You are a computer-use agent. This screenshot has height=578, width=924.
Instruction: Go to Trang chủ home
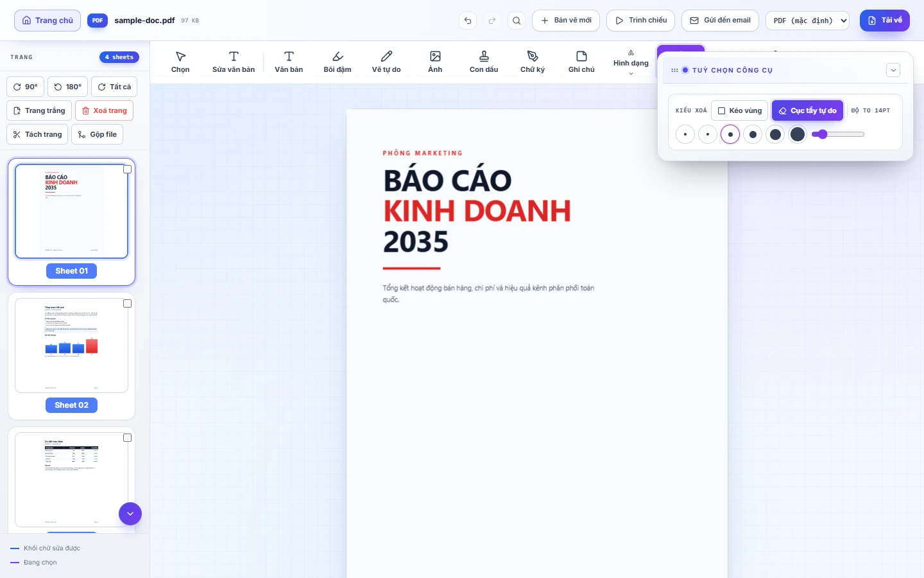[47, 21]
